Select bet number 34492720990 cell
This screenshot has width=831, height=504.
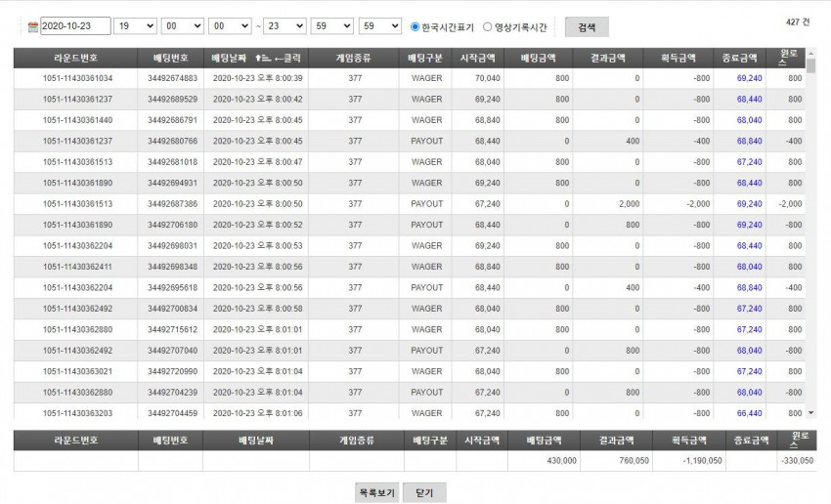coord(172,371)
